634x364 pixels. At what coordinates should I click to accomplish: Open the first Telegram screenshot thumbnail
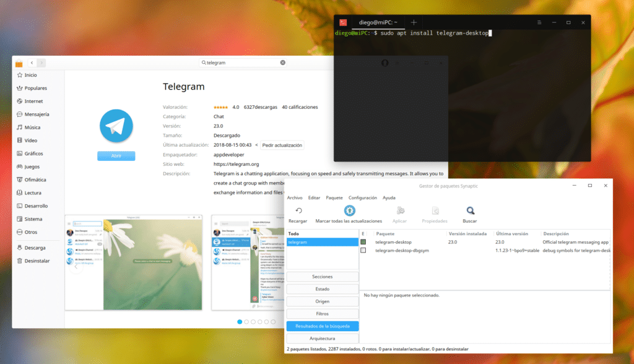[134, 263]
